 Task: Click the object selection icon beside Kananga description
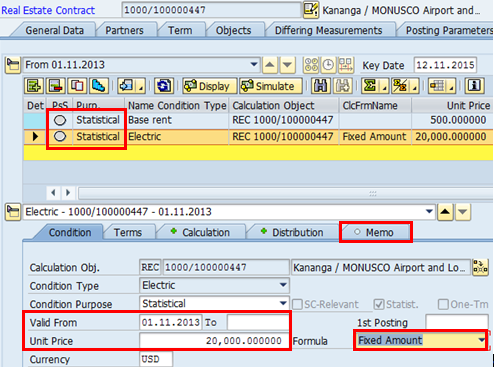[x=480, y=267]
